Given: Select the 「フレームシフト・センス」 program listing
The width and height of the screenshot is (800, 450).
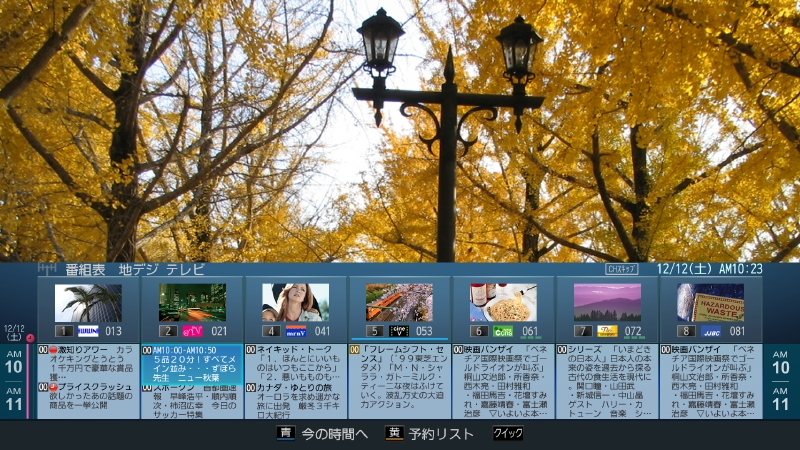Looking at the screenshot, I should 399,382.
